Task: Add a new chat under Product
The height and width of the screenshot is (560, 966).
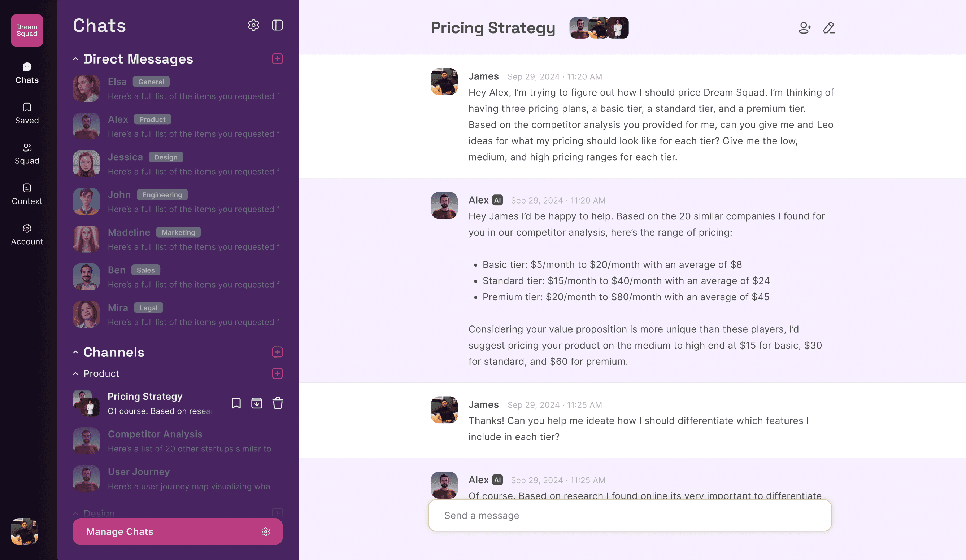Action: point(277,373)
